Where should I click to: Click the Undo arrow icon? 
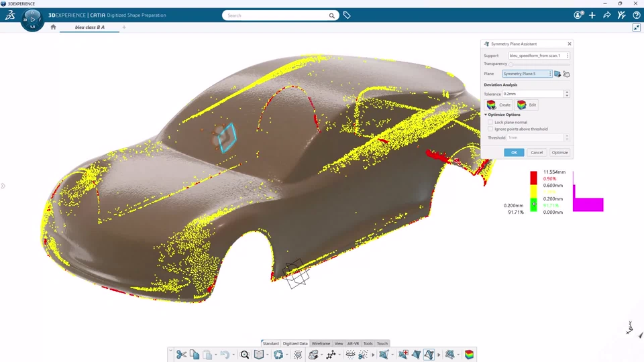[225, 355]
